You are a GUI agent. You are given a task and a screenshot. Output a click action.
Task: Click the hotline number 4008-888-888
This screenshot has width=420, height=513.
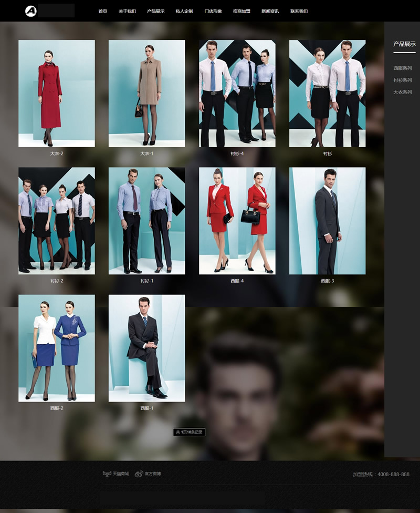click(x=394, y=475)
